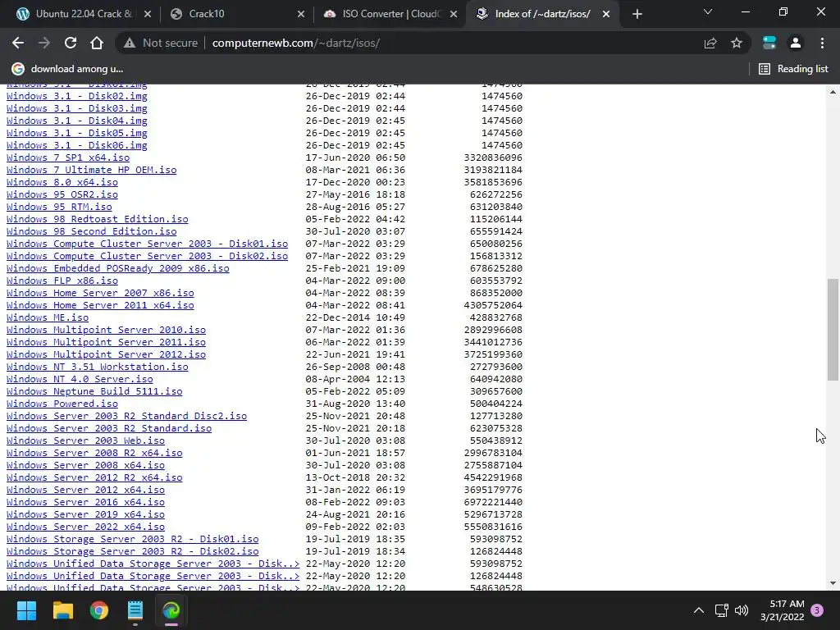Click the vertical scrollbar thumb

[833, 330]
